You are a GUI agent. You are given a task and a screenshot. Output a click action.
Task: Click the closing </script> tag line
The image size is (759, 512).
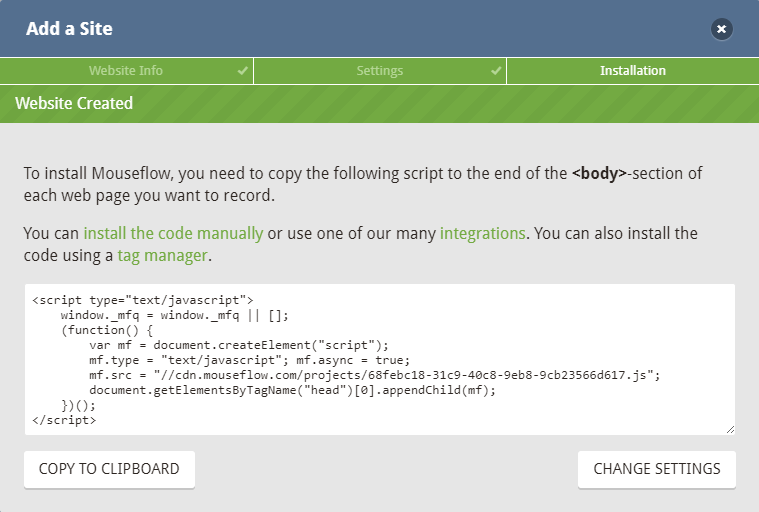(64, 420)
